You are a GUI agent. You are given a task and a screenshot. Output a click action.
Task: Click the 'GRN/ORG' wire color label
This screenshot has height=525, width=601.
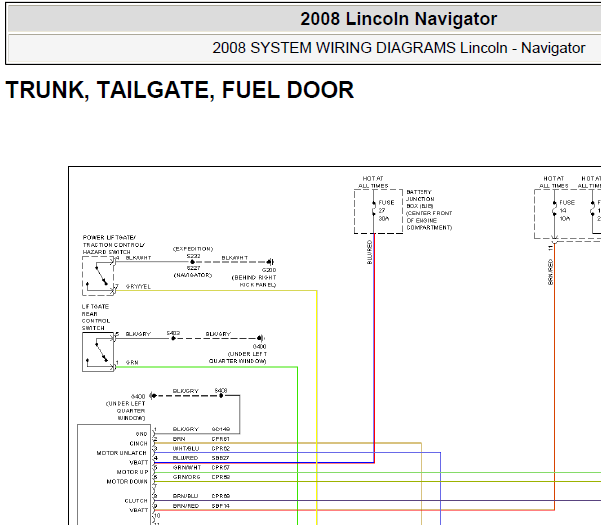point(187,477)
